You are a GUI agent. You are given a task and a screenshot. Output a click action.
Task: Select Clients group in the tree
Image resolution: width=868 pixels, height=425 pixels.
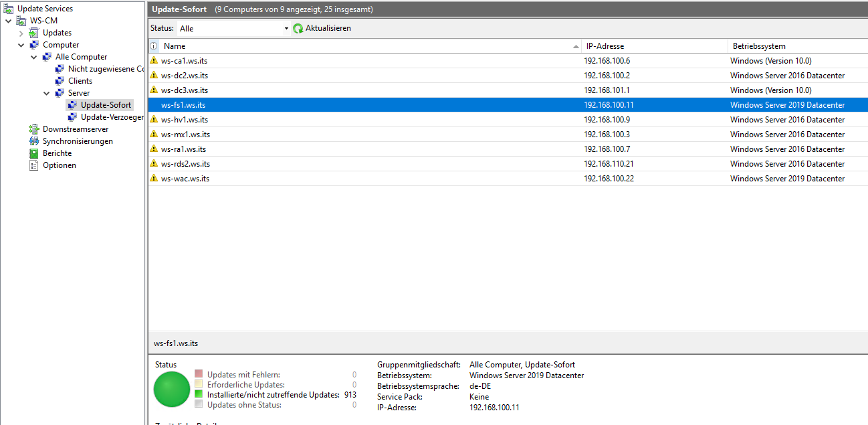[x=80, y=81]
